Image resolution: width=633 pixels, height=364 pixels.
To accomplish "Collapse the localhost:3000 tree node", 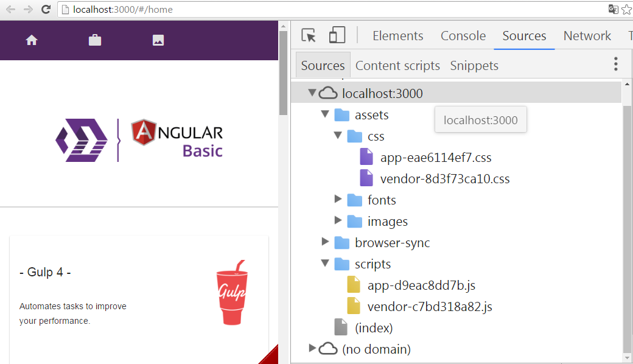I will click(x=312, y=93).
